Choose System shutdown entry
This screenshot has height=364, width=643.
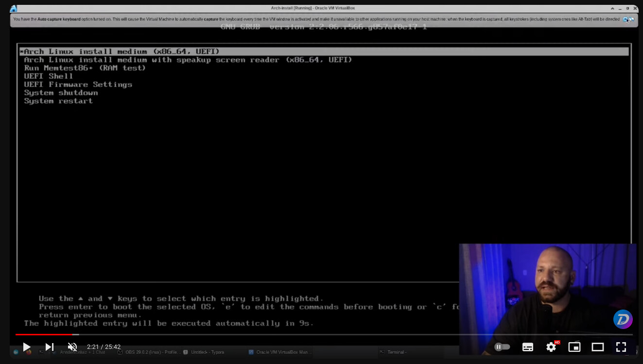[61, 93]
